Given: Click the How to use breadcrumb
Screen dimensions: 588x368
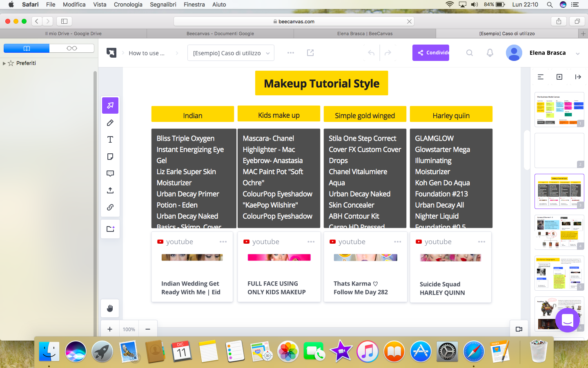Looking at the screenshot, I should pyautogui.click(x=147, y=53).
